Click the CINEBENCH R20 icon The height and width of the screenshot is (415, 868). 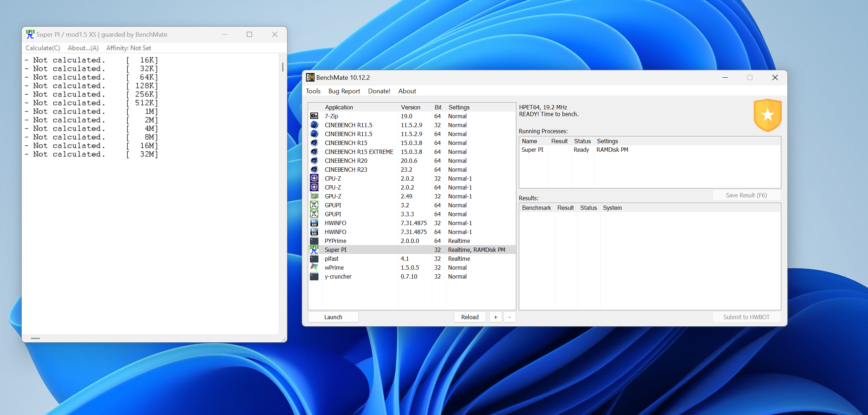coord(314,161)
